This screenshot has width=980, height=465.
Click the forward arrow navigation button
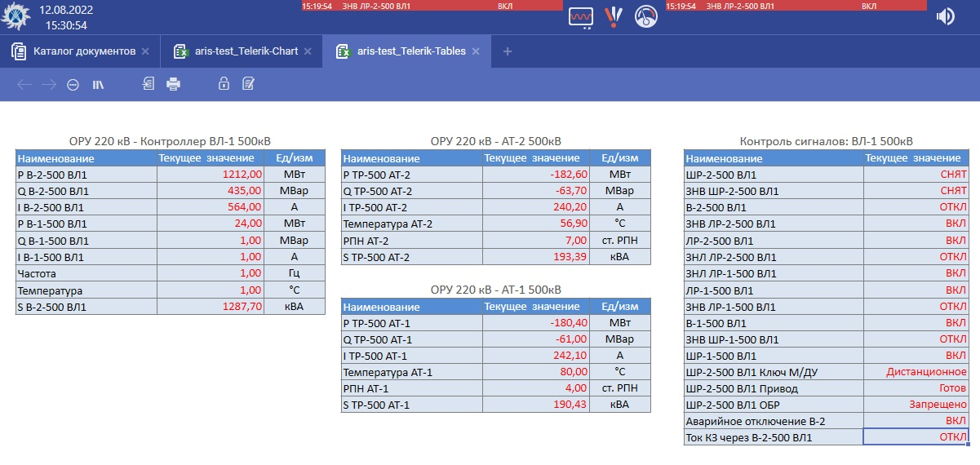pos(48,84)
